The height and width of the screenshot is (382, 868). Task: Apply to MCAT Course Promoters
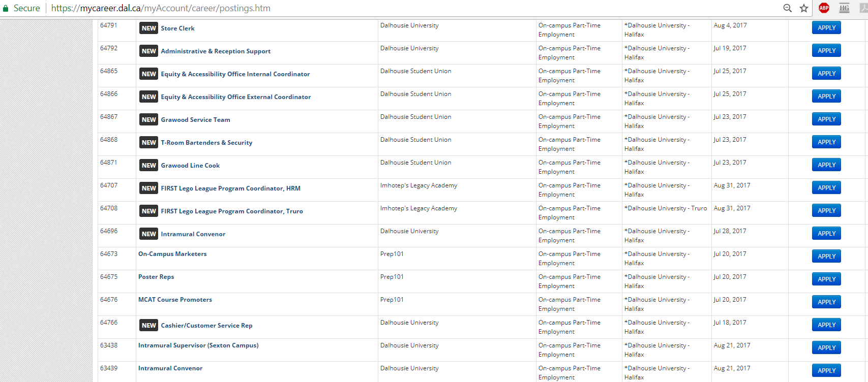click(x=826, y=302)
